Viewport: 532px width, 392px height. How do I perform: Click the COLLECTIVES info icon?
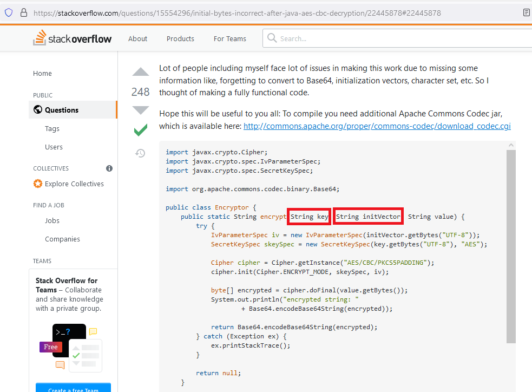pyautogui.click(x=109, y=168)
